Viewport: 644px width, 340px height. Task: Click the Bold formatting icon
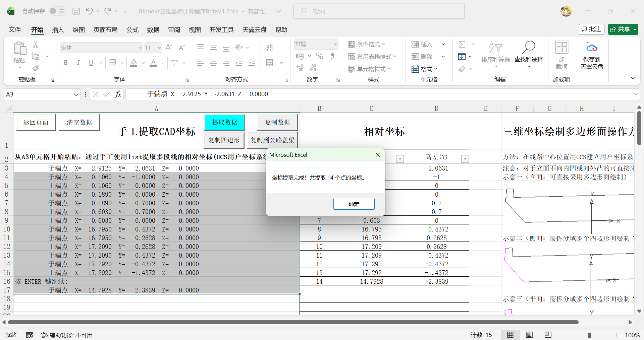[66, 63]
